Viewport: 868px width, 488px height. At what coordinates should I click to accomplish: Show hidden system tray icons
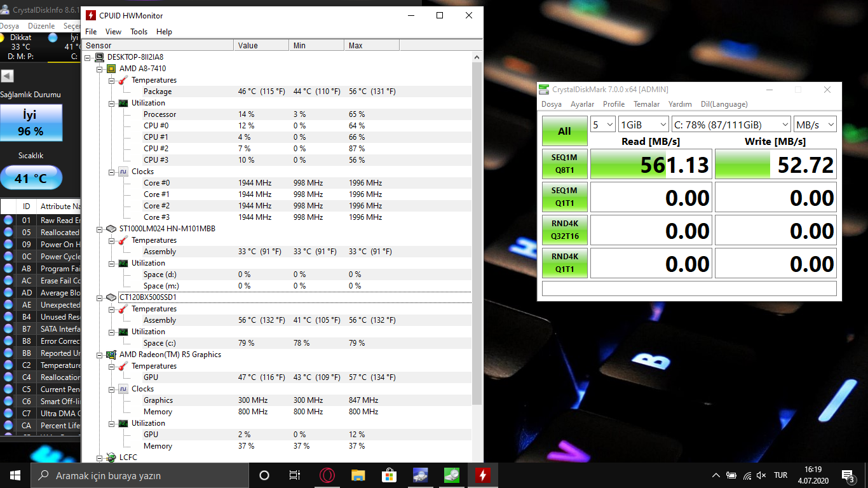[716, 475]
